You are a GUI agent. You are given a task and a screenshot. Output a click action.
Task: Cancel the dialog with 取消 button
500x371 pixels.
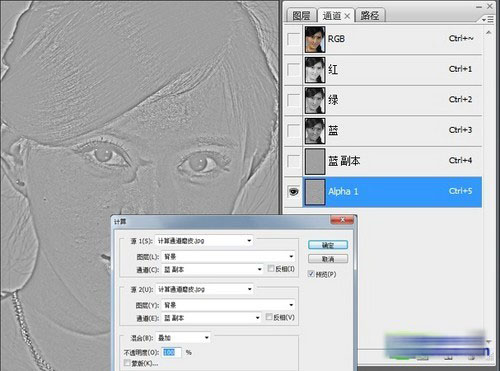[x=328, y=259]
